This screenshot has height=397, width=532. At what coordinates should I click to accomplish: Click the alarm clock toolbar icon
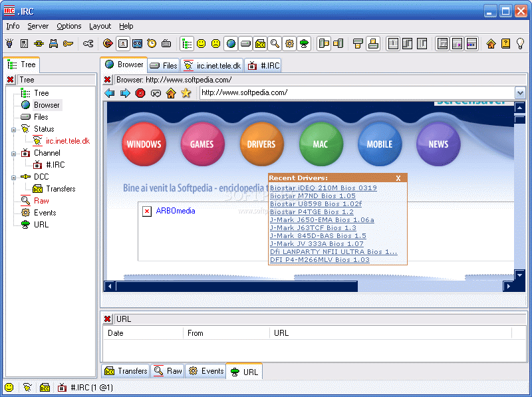click(x=152, y=43)
